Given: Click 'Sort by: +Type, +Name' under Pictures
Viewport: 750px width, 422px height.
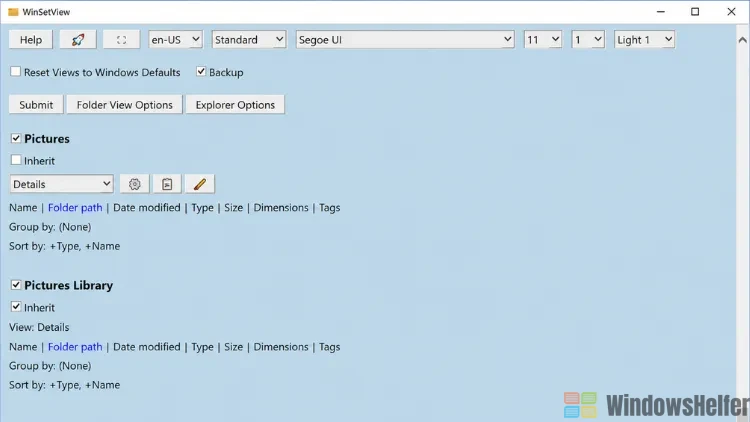Looking at the screenshot, I should click(65, 246).
